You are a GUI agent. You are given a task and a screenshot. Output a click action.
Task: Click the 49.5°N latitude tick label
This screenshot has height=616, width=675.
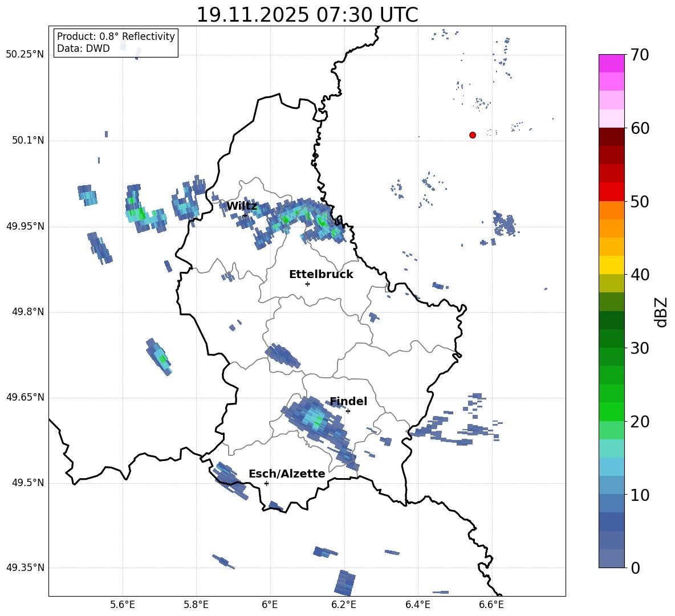click(x=28, y=483)
